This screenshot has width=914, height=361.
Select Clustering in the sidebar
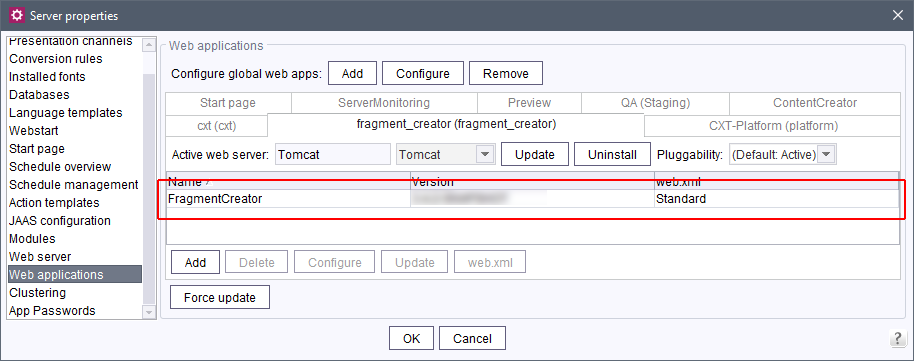[x=75, y=293]
